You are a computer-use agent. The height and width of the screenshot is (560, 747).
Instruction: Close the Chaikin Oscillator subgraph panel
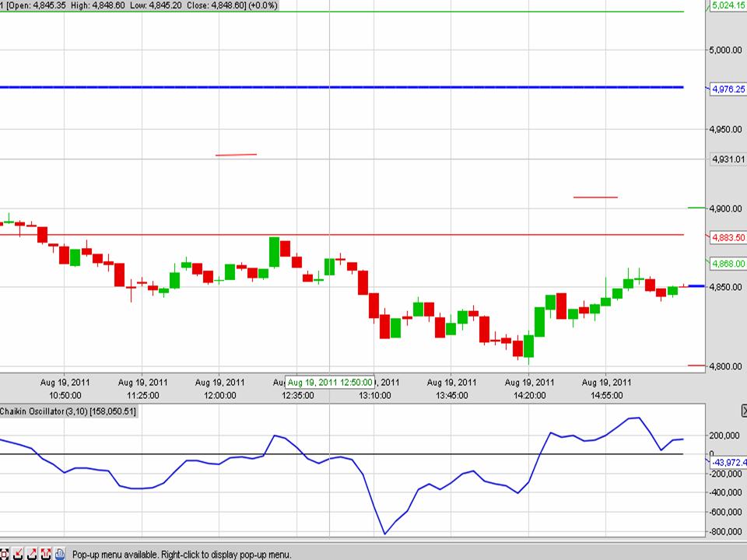point(743,410)
